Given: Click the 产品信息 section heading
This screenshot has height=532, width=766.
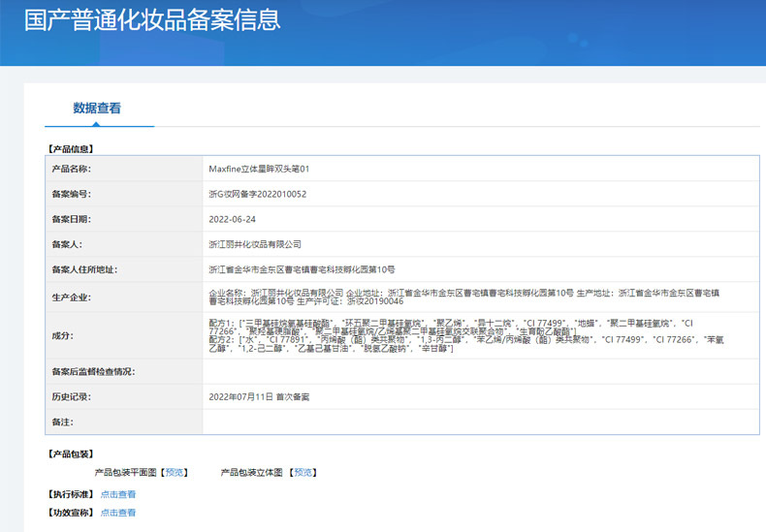Looking at the screenshot, I should coord(70,148).
